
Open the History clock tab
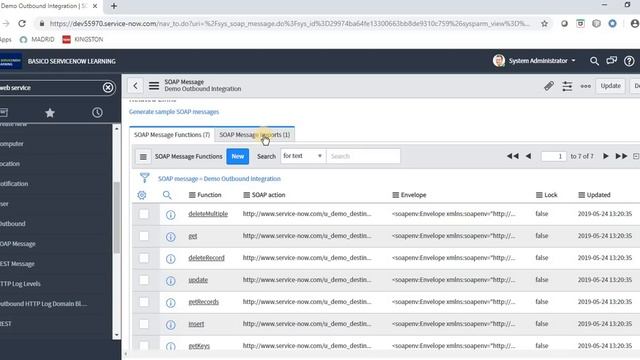97,113
